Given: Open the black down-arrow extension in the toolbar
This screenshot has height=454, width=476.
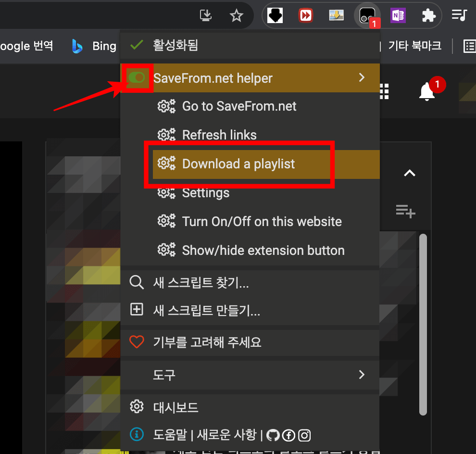Looking at the screenshot, I should 275,15.
